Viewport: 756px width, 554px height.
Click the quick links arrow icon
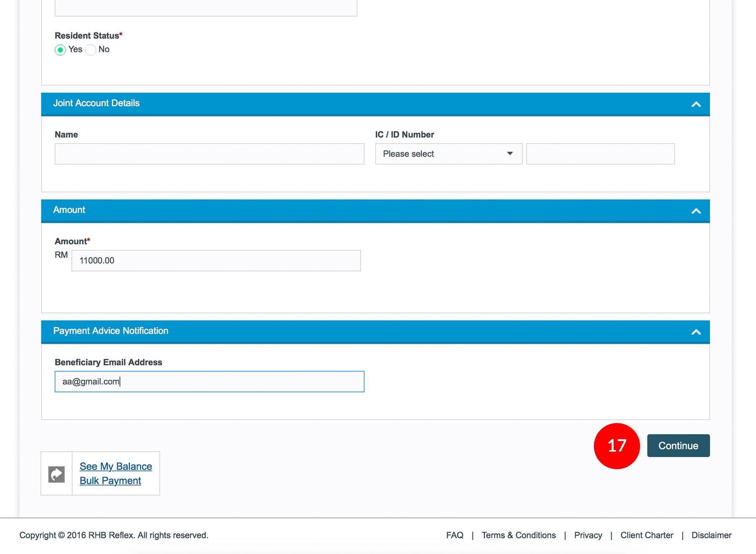tap(56, 474)
